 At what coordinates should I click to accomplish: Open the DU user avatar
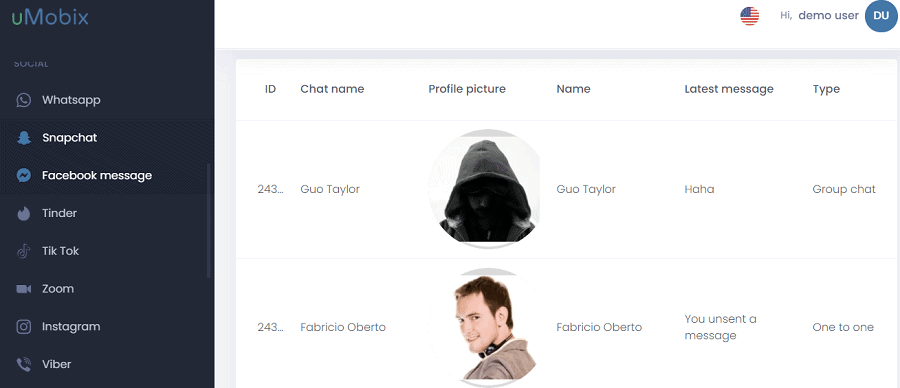(881, 15)
